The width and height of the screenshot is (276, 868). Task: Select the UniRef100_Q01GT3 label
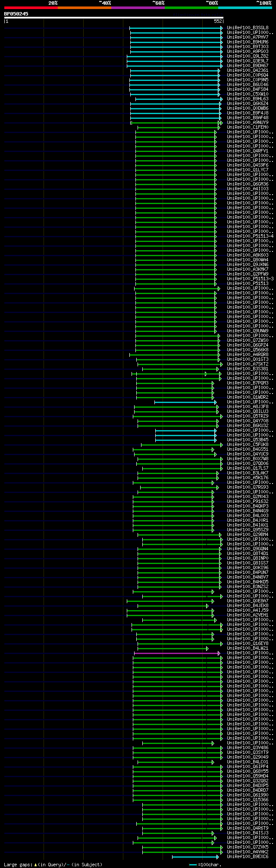click(248, 360)
